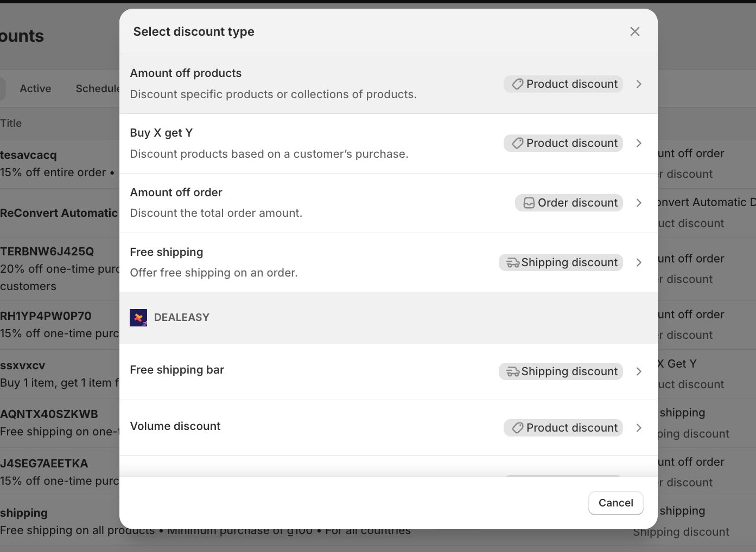The height and width of the screenshot is (552, 756).
Task: Click tag icon in Volume discount badge
Action: (x=518, y=428)
